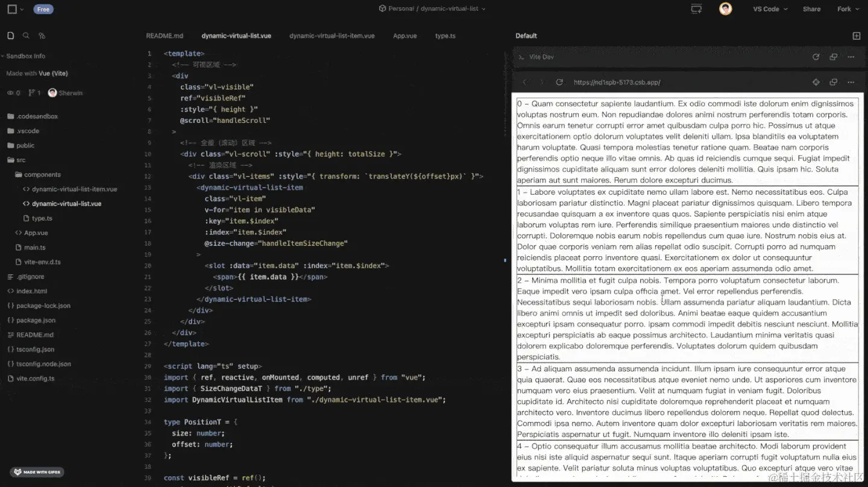Image resolution: width=868 pixels, height=487 pixels.
Task: Switch to the App.vue editor tab
Action: (405, 36)
